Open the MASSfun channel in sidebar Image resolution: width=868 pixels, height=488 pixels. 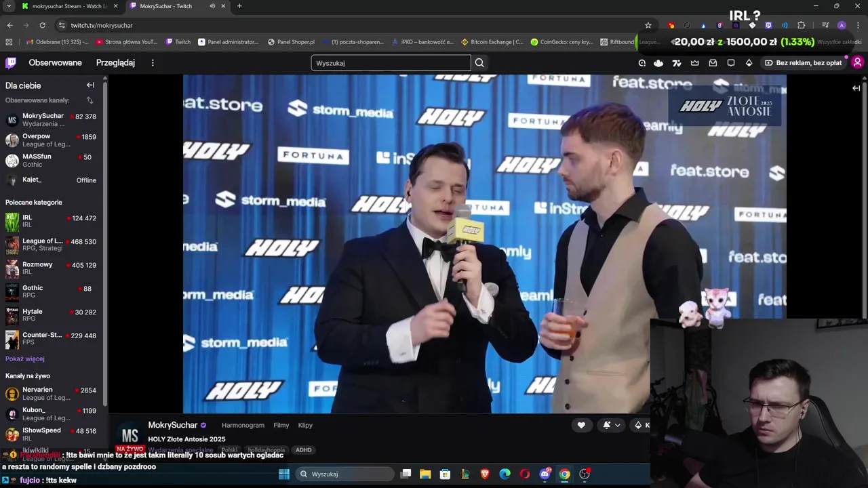click(x=52, y=160)
